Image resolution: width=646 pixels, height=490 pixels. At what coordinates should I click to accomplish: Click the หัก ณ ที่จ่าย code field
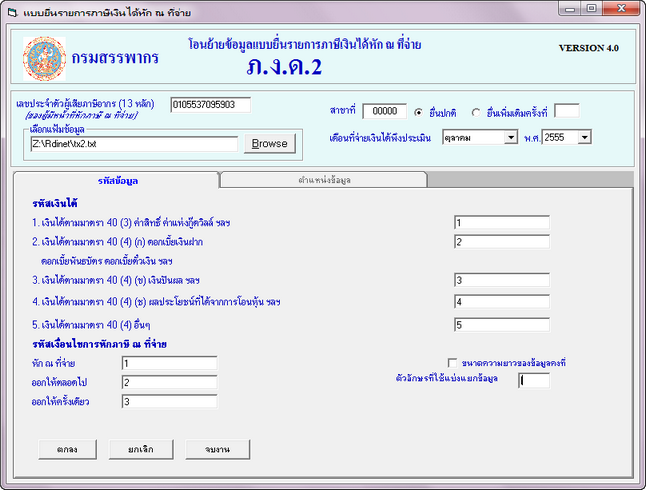tap(169, 363)
